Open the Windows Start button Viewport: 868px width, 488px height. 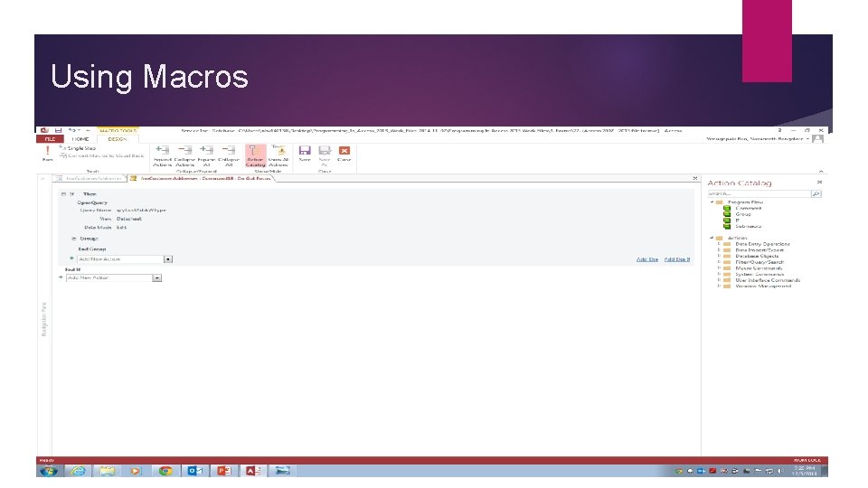[49, 471]
